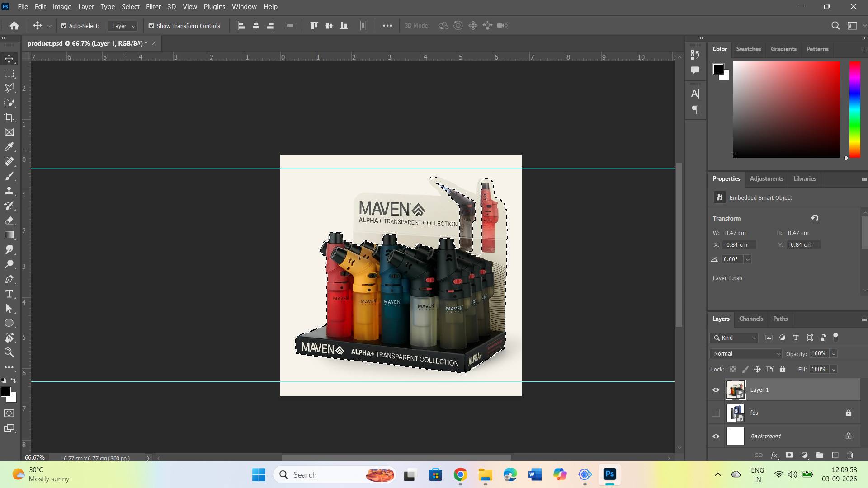Show the fds layer visibility
This screenshot has width=868, height=488.
(716, 413)
